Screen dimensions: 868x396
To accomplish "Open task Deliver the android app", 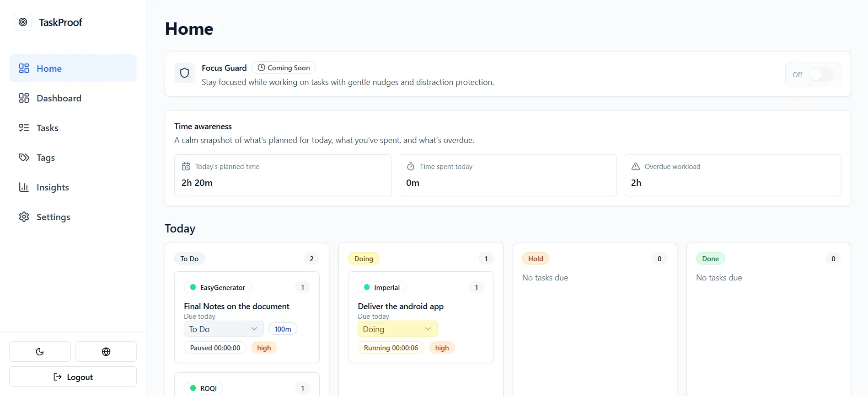I will pyautogui.click(x=401, y=306).
